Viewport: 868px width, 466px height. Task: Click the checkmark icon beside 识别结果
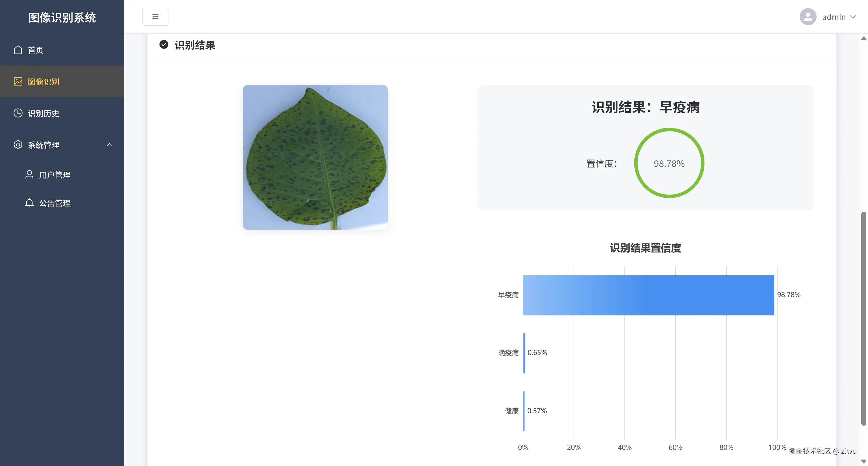click(x=164, y=44)
